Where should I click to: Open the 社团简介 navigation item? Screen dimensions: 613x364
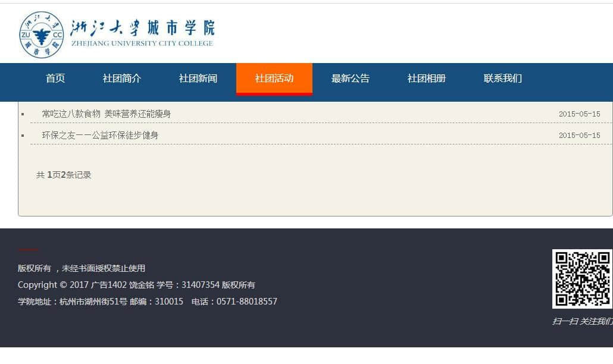tap(122, 79)
